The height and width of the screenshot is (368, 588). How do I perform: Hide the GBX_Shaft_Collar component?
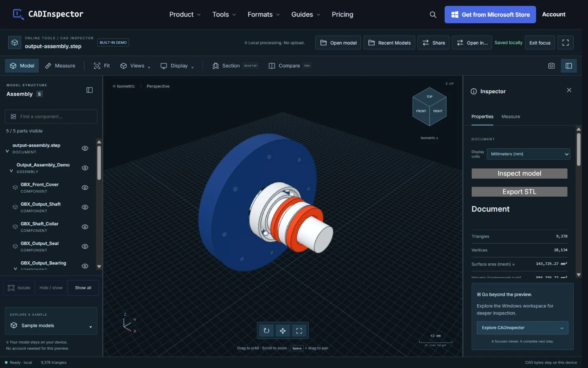[85, 227]
